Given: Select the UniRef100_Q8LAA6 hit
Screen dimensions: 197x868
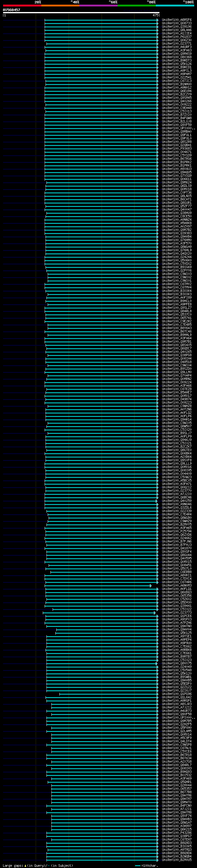Looking at the screenshot, I should click(x=176, y=30).
